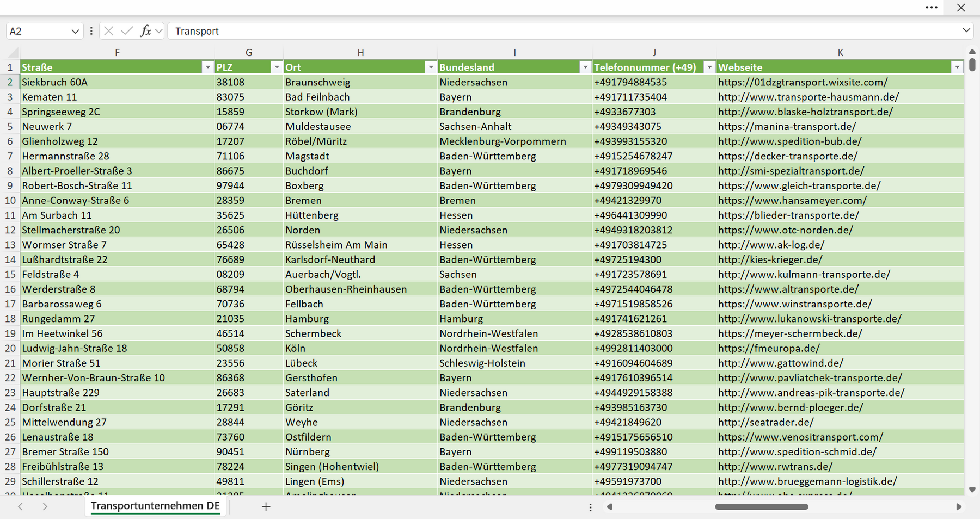Select cell Braunschweig
The height and width of the screenshot is (520, 980).
[360, 82]
